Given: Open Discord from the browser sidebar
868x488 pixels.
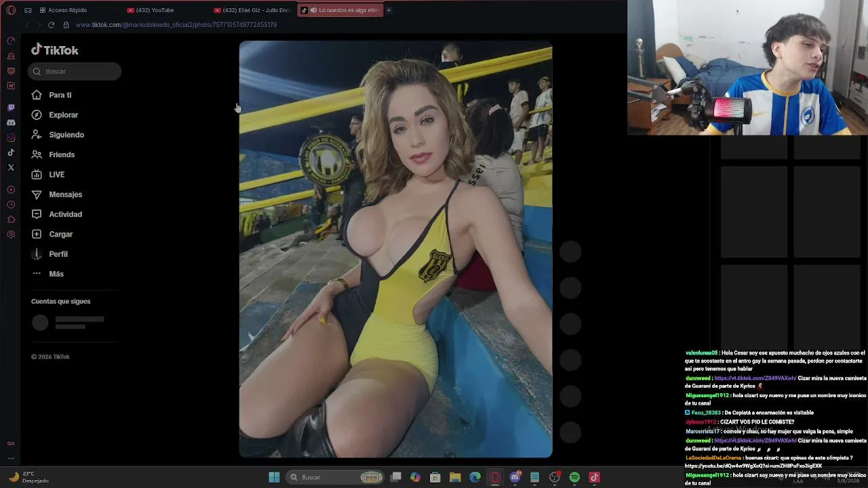Looking at the screenshot, I should 11,123.
